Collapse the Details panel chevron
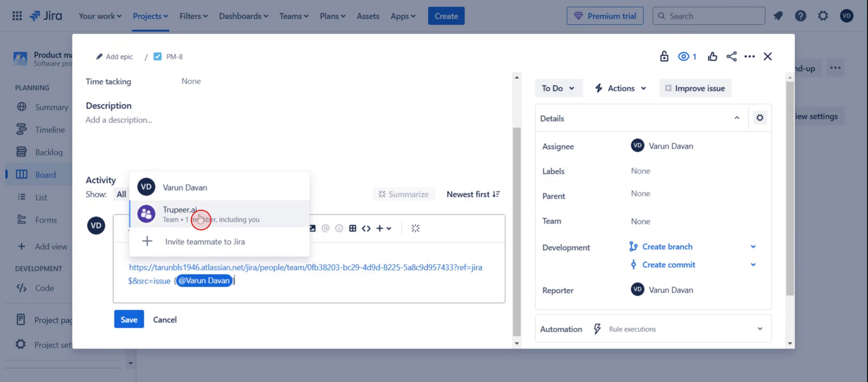 737,118
